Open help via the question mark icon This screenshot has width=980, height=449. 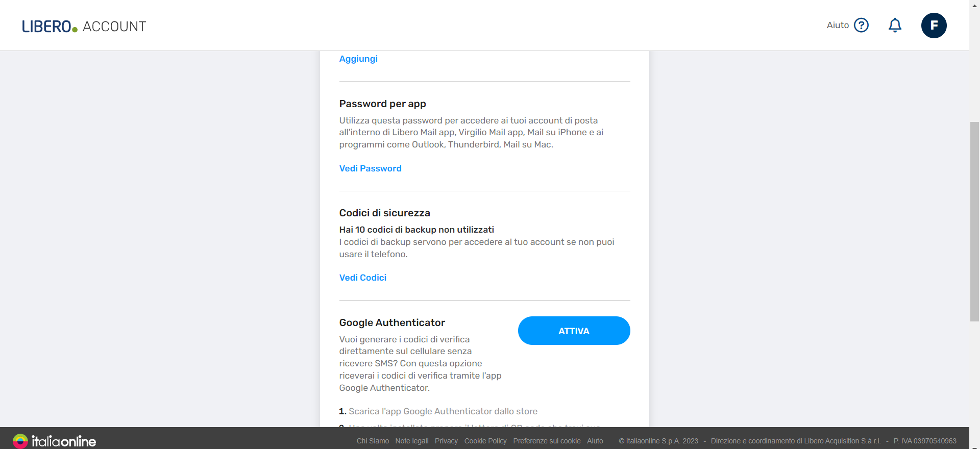pos(861,25)
